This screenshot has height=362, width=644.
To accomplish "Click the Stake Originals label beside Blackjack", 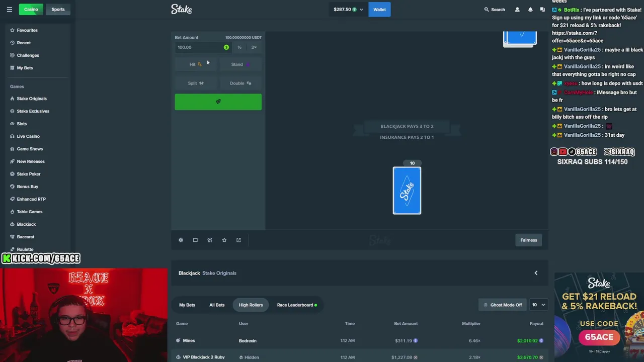I will [x=219, y=273].
